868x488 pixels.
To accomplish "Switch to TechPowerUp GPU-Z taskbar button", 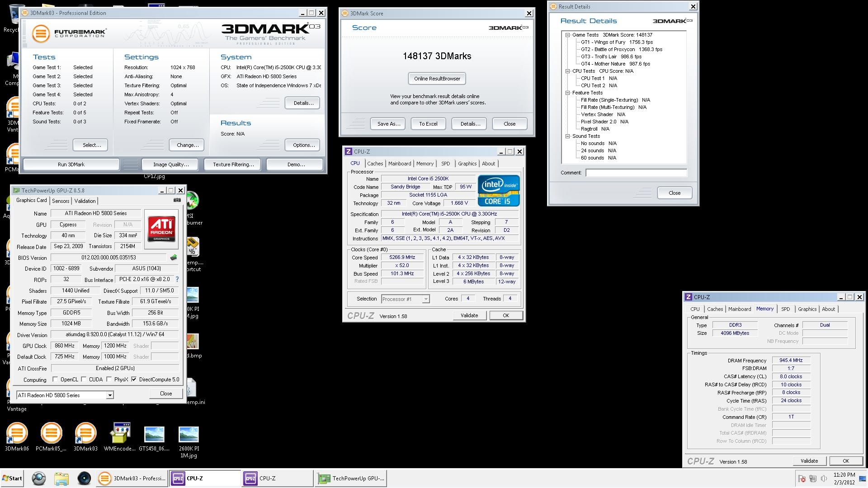I will (x=351, y=479).
